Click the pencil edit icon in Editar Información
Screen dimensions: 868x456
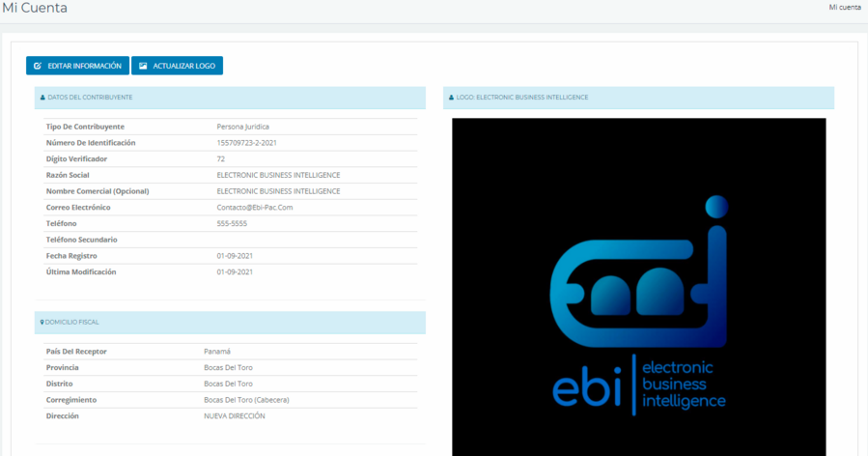(38, 66)
